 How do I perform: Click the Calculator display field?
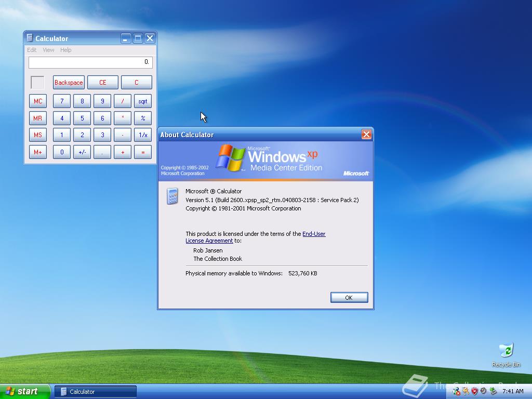point(90,62)
